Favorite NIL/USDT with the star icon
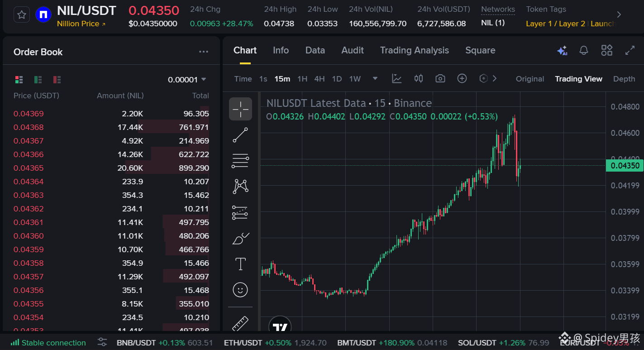 (x=21, y=15)
